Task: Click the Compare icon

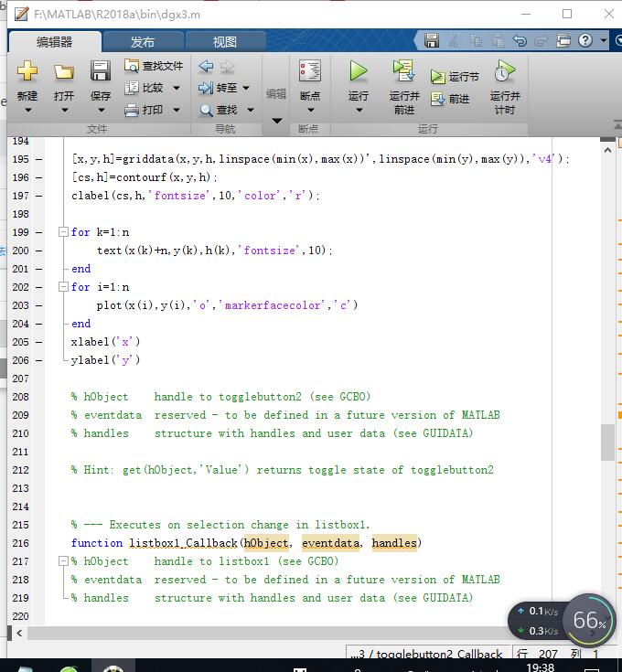Action: click(131, 88)
